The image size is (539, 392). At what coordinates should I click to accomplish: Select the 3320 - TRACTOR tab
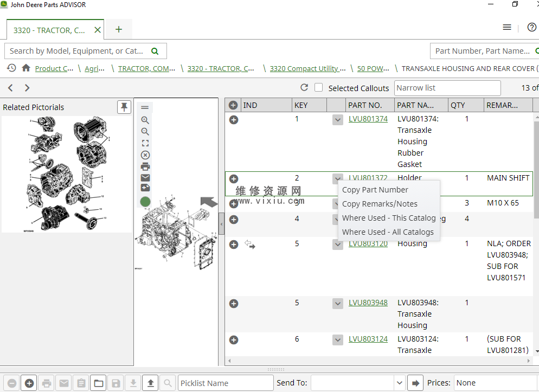(49, 30)
